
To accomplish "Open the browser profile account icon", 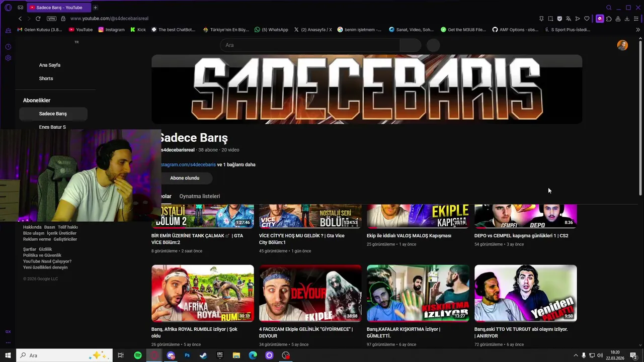I will [x=618, y=19].
